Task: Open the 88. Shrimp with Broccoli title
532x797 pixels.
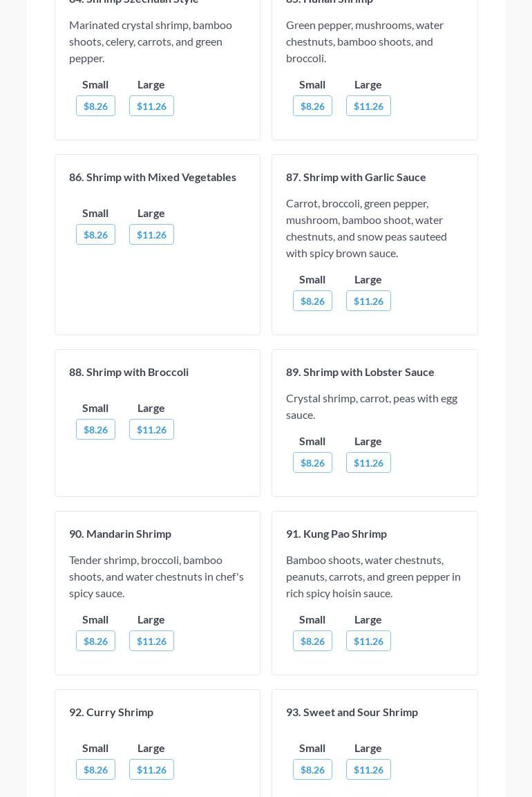Action: click(129, 372)
